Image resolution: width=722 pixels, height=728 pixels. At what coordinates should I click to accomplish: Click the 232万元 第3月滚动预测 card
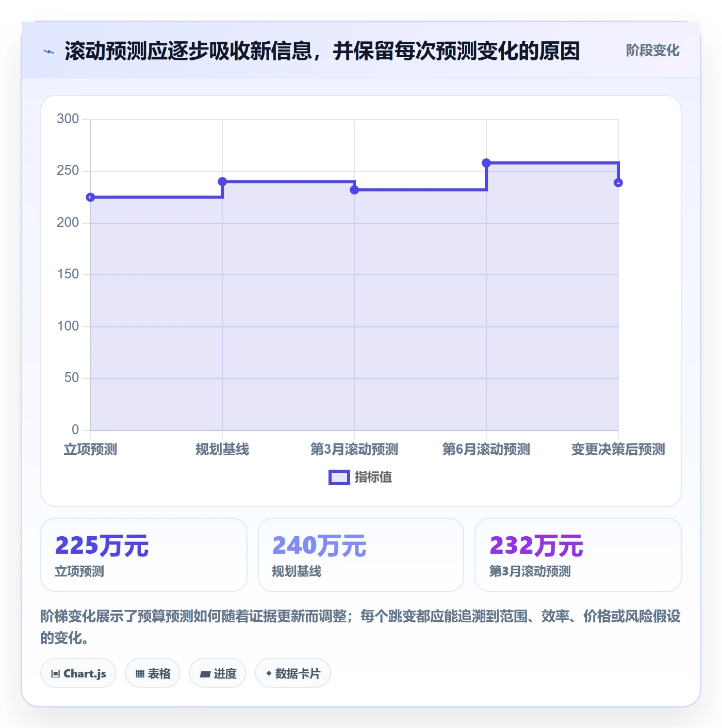578,555
